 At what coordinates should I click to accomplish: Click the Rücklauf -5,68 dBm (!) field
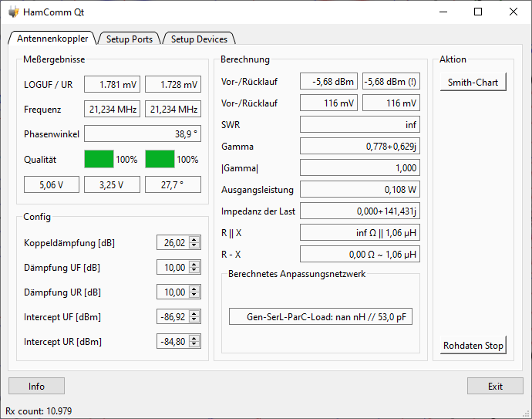point(391,81)
